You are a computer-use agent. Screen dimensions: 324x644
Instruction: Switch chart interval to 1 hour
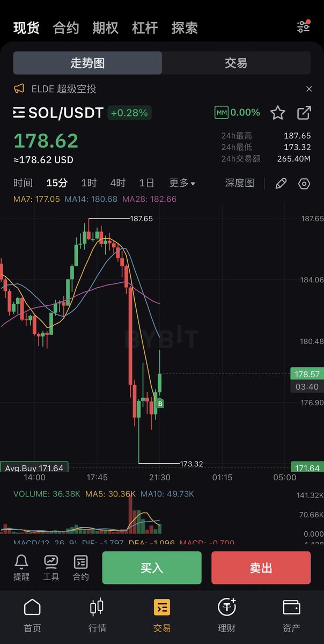tap(89, 183)
